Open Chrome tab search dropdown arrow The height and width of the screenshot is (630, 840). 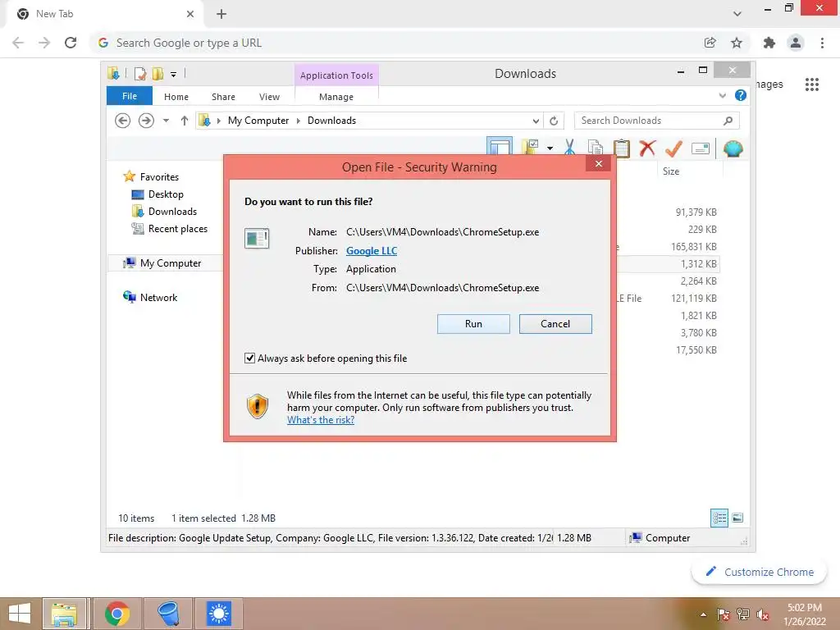click(737, 14)
